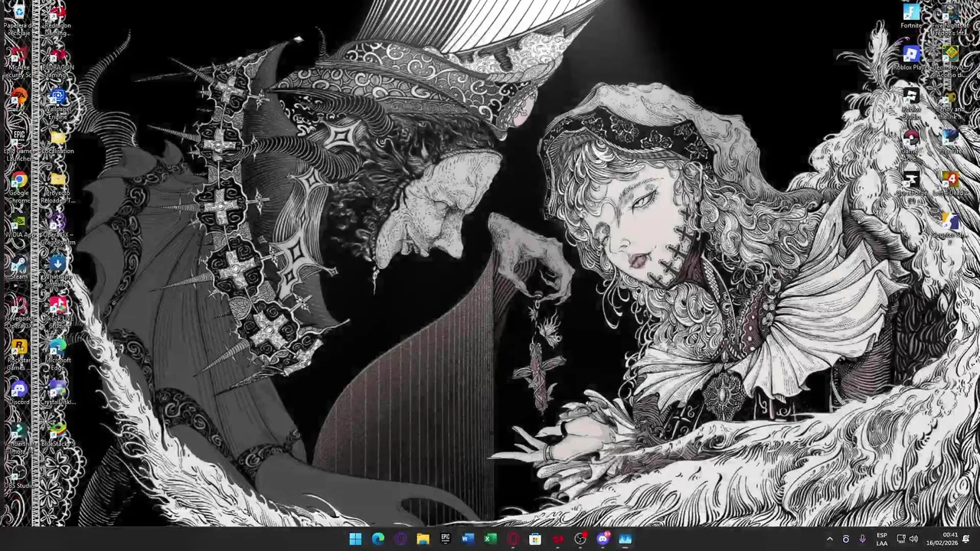Image resolution: width=980 pixels, height=551 pixels.
Task: Open network settings tray icon
Action: [x=901, y=540]
